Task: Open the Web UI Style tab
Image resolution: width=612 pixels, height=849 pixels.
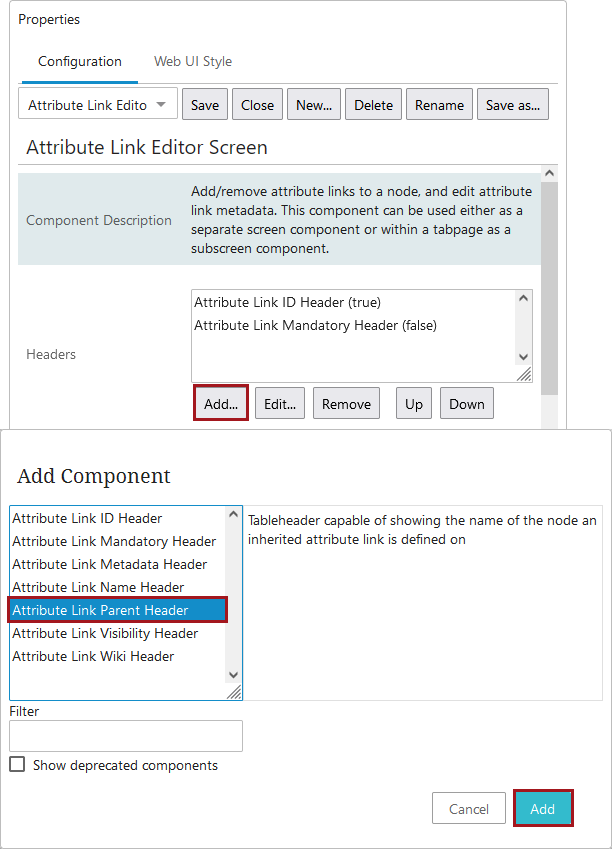Action: (x=193, y=62)
